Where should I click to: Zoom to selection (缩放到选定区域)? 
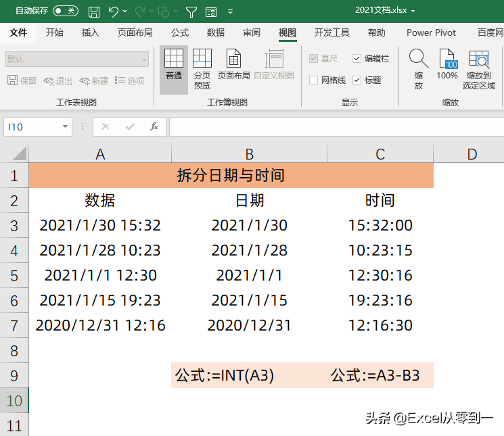pyautogui.click(x=478, y=69)
